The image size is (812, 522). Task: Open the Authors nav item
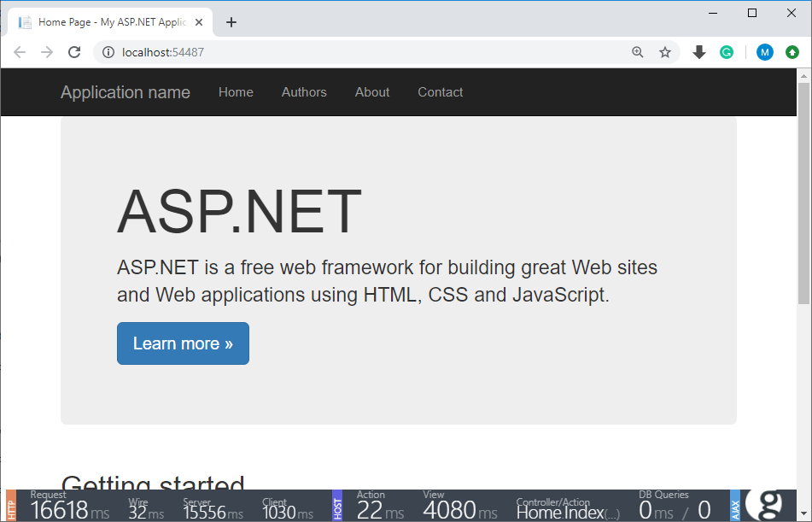304,92
